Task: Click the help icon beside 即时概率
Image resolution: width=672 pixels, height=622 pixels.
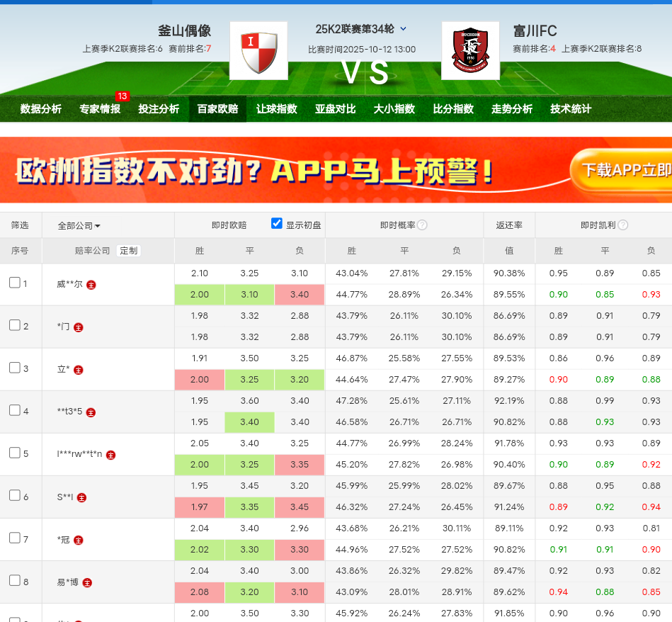Action: pyautogui.click(x=422, y=225)
